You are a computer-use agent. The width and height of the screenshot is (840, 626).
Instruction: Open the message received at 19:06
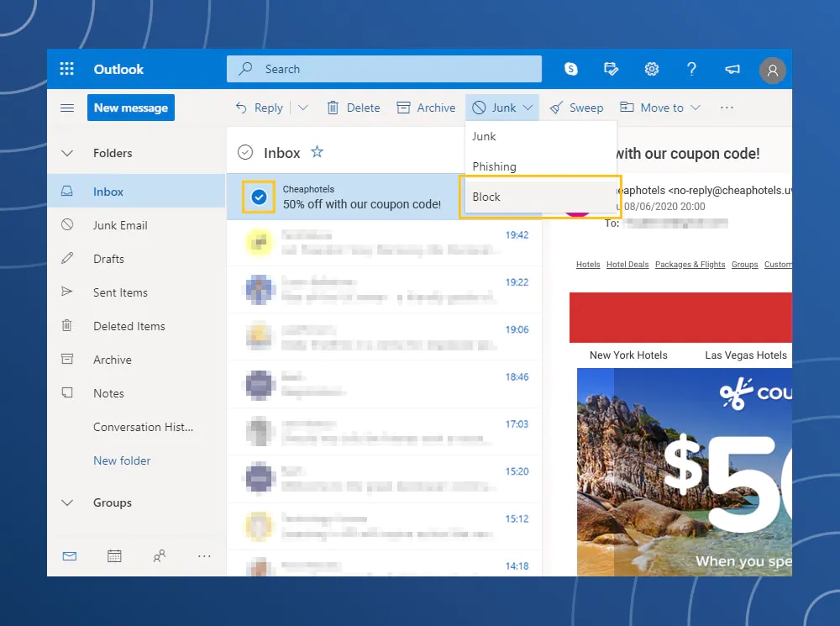click(x=384, y=337)
